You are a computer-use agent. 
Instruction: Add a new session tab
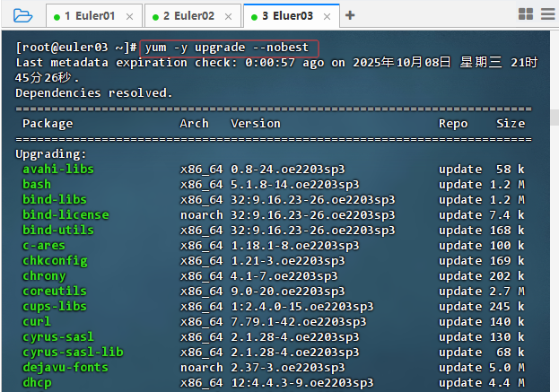point(350,15)
